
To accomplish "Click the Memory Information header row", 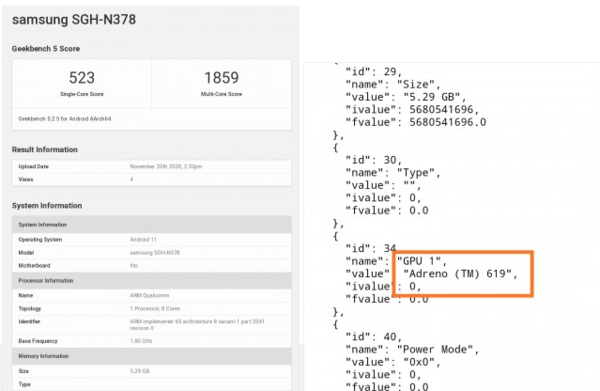I will (152, 356).
